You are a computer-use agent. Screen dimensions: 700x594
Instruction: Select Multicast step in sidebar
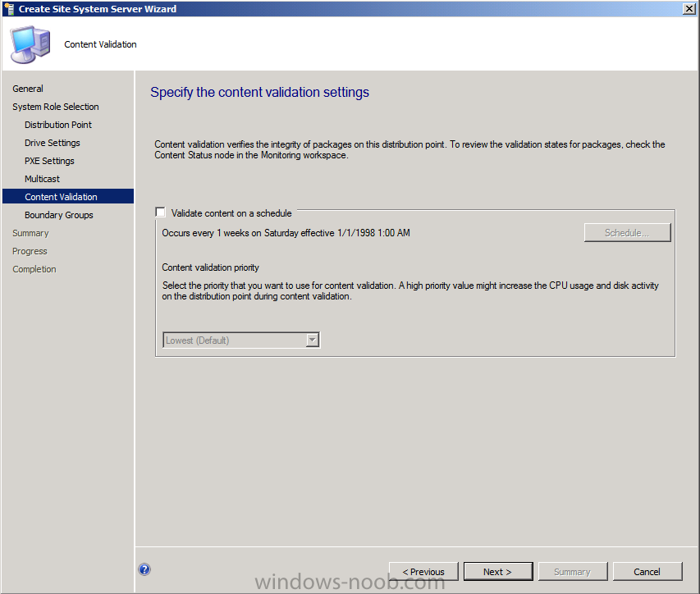pyautogui.click(x=42, y=179)
